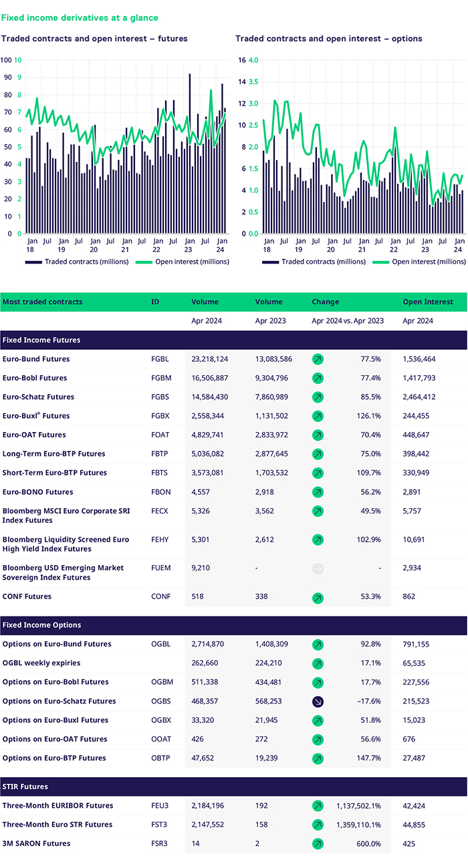Select the change arrow for Options on Euro-BTP
Viewport: 468px width, 868px height.
tap(318, 758)
